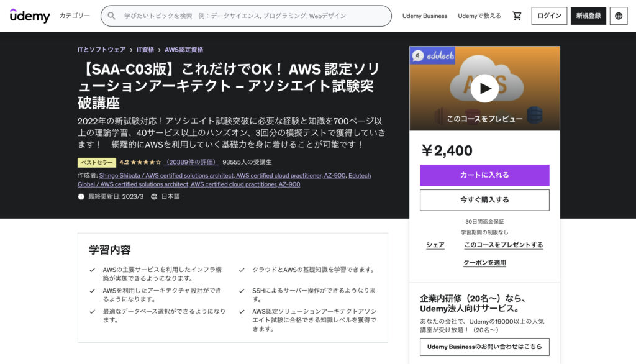Screen dimensions: 636x364
Task: Click the SAA-C03版 course title
Action: [229, 86]
